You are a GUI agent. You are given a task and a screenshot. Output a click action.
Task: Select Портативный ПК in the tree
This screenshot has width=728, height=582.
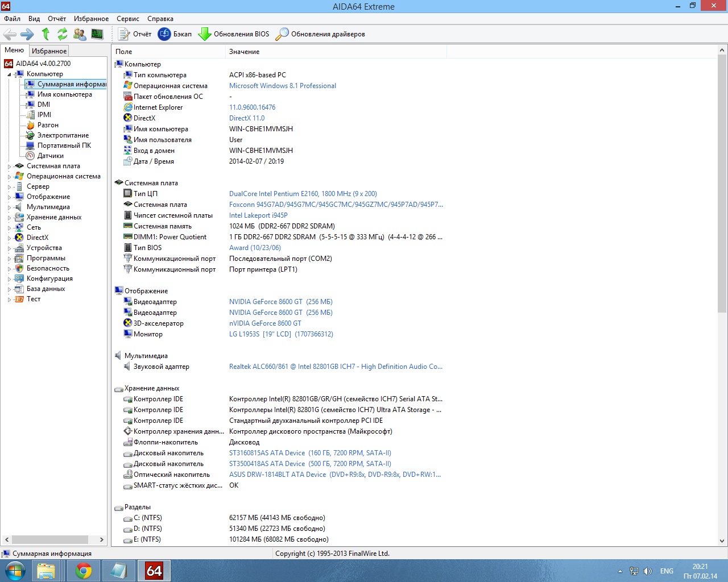point(64,145)
